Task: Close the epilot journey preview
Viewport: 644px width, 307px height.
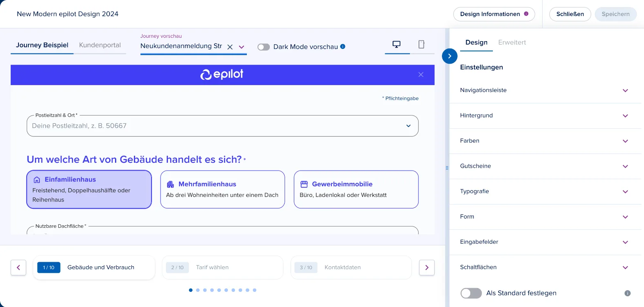Action: (x=421, y=74)
